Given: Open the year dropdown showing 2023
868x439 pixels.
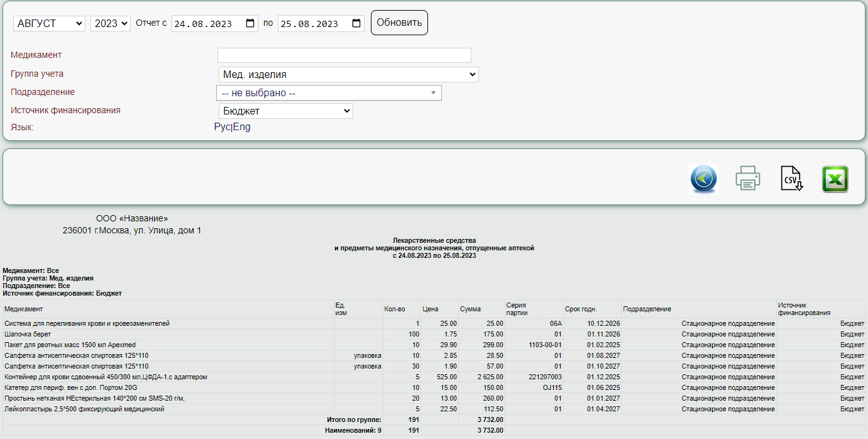Looking at the screenshot, I should tap(111, 23).
